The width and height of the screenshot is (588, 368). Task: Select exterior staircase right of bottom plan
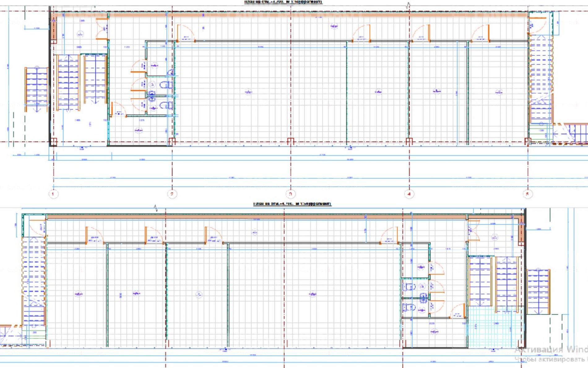click(x=538, y=292)
